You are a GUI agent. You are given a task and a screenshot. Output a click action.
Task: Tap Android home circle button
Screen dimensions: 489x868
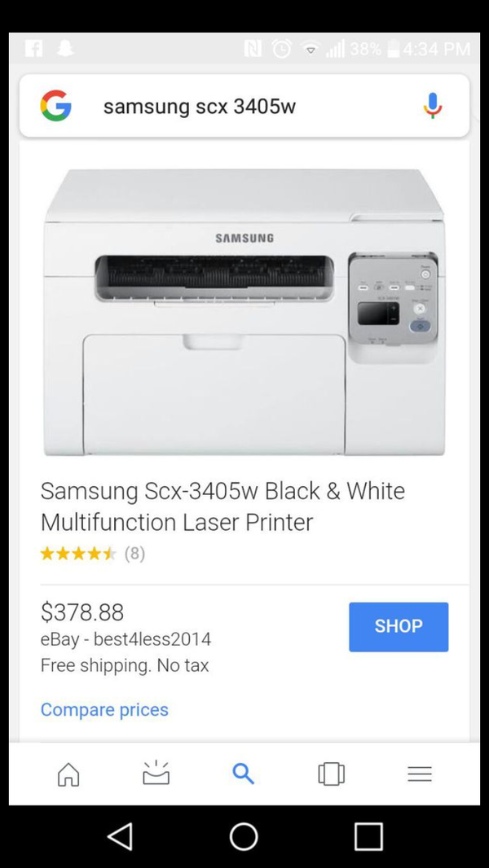244,836
